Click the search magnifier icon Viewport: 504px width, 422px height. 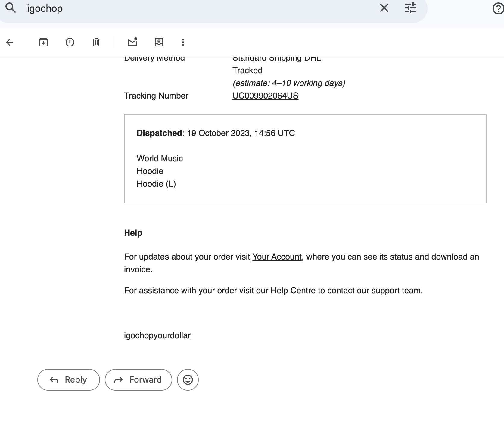click(x=11, y=8)
